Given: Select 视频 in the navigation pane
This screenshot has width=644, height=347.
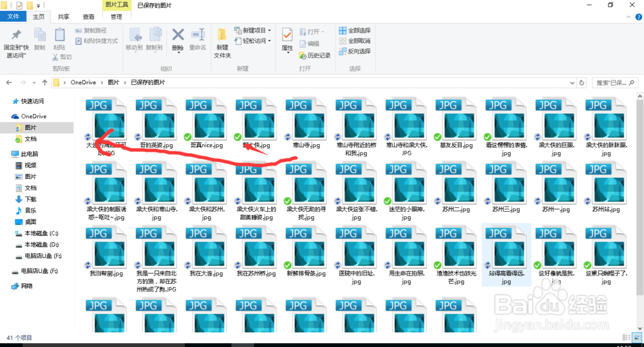Looking at the screenshot, I should (x=30, y=165).
